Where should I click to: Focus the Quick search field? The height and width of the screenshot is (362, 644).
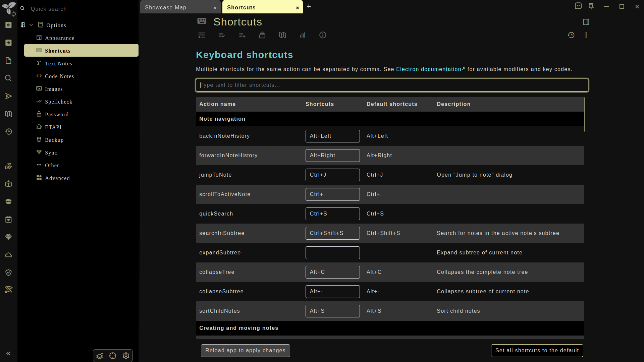80,9
